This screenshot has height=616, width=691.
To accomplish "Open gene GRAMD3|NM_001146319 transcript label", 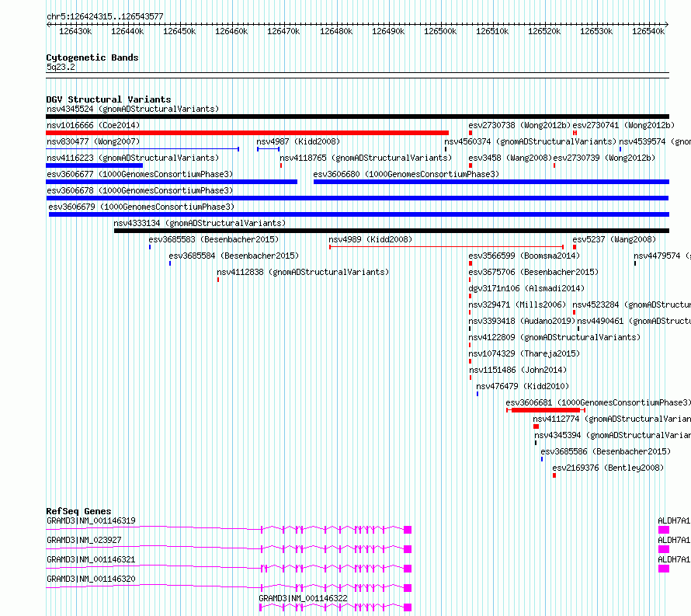I will (x=91, y=520).
